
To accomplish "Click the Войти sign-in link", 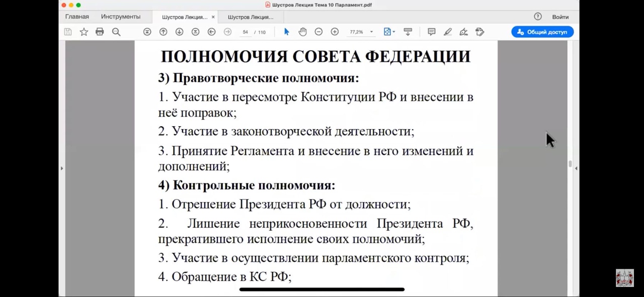I will [560, 17].
